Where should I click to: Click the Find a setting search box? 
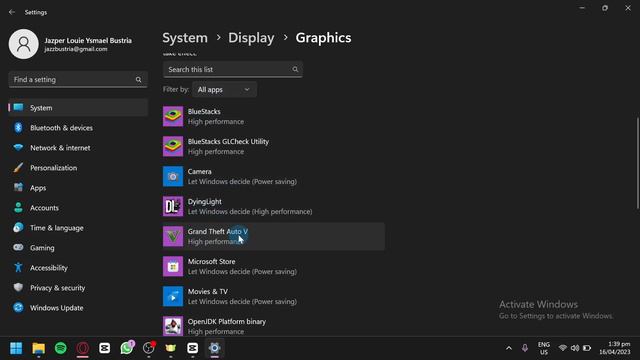[78, 80]
